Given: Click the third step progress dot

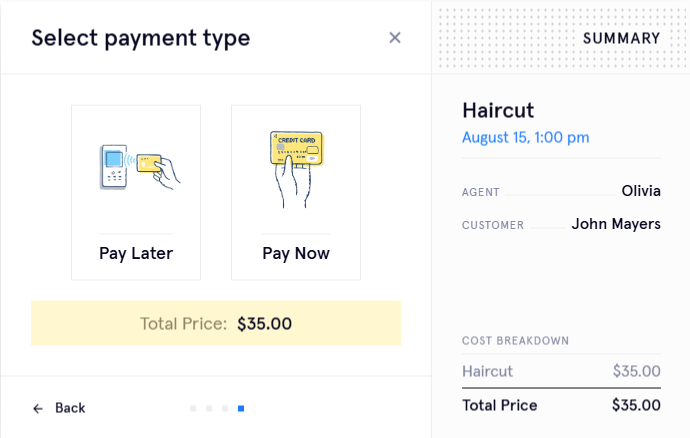Looking at the screenshot, I should click(x=225, y=408).
